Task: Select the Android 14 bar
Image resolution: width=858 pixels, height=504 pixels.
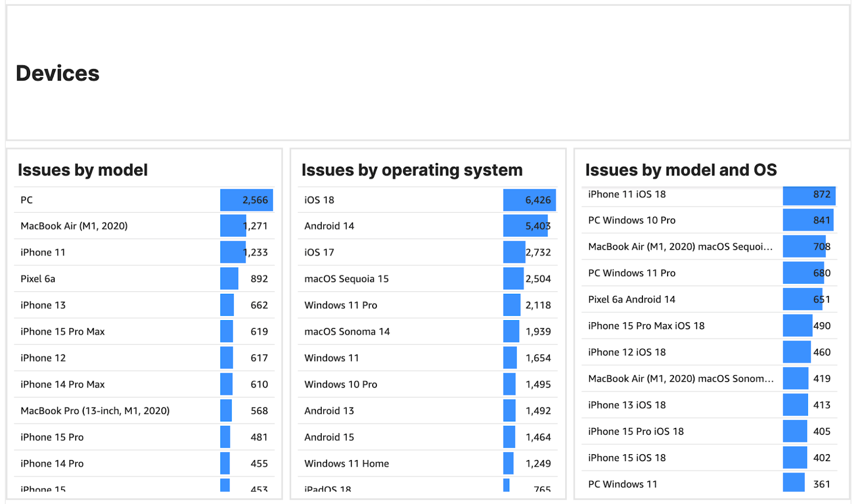Action: pos(526,226)
